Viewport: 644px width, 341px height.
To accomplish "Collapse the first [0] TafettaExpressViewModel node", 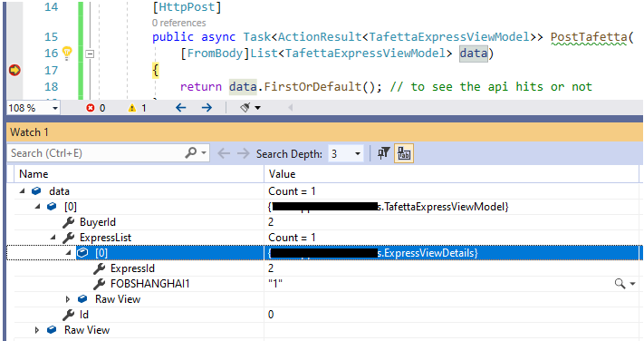I will pos(38,207).
